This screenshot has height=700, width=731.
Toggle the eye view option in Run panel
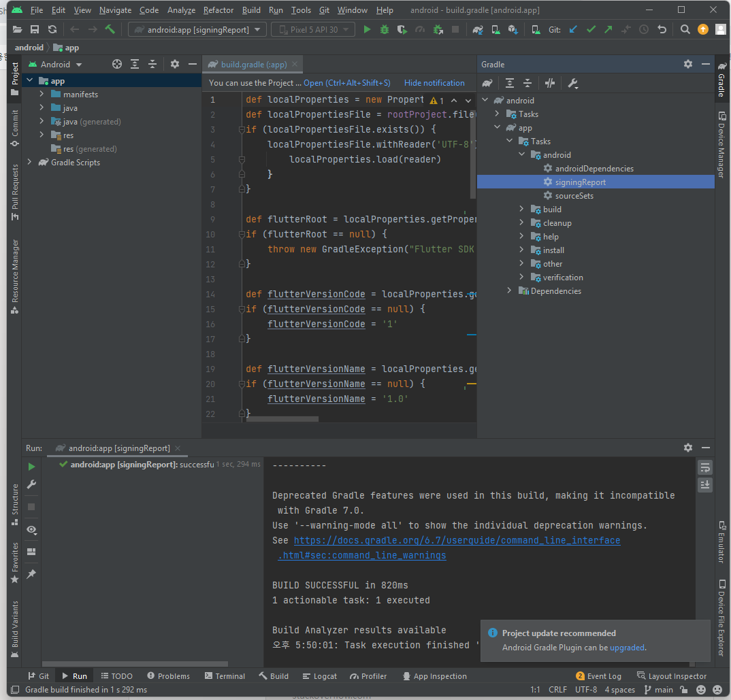tap(31, 529)
